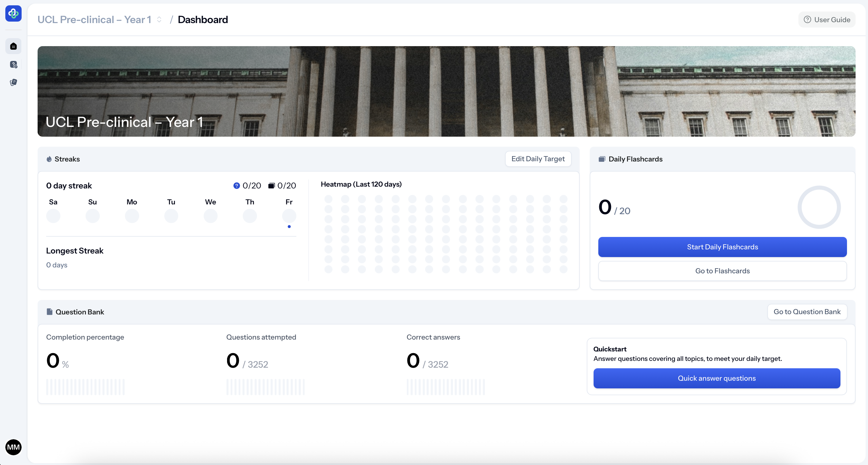The height and width of the screenshot is (465, 868).
Task: Open the Flashcards sidebar icon
Action: point(14,82)
